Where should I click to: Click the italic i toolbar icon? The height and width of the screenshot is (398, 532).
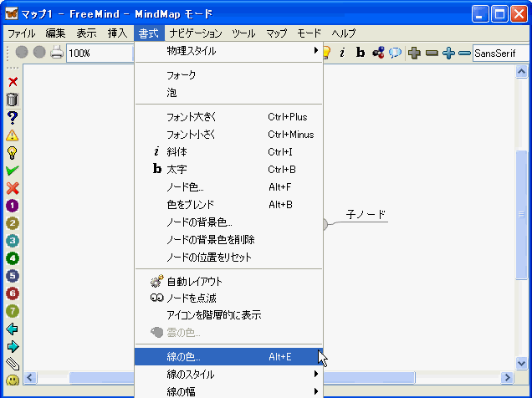point(342,53)
